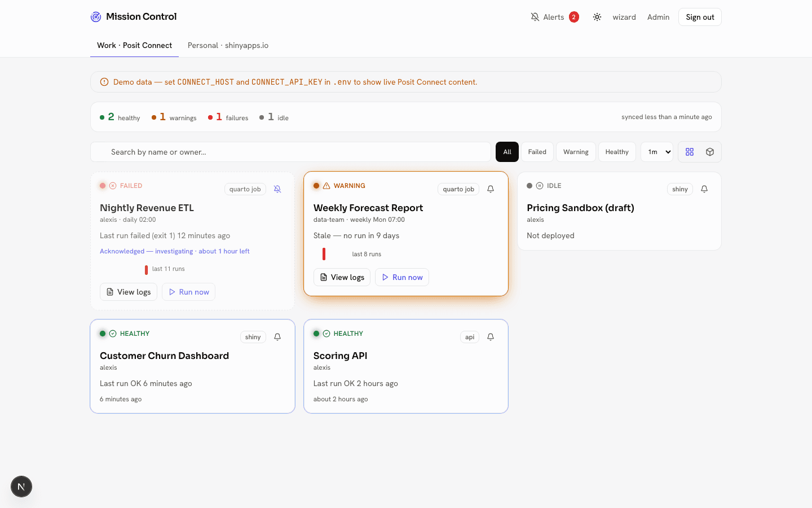Image resolution: width=812 pixels, height=508 pixels.
Task: Click red run bar on Nightly Revenue ETL
Action: pyautogui.click(x=146, y=270)
